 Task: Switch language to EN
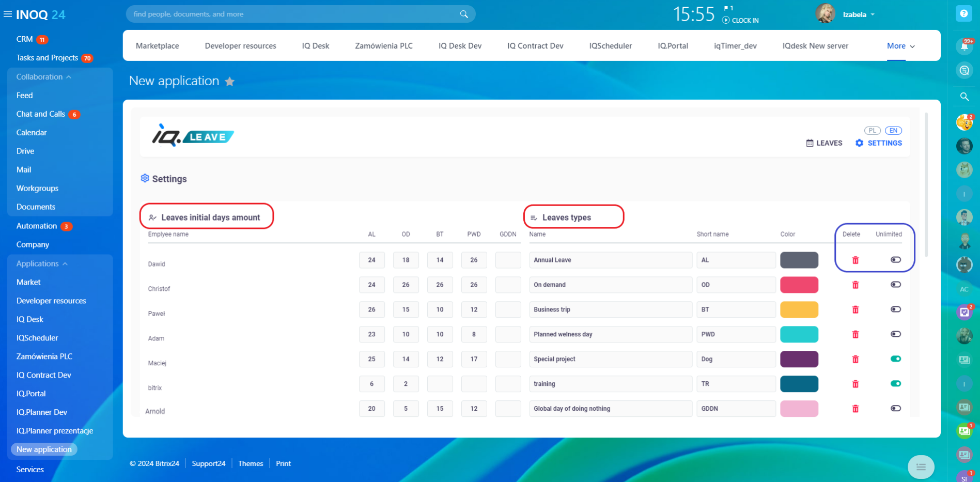click(x=893, y=131)
